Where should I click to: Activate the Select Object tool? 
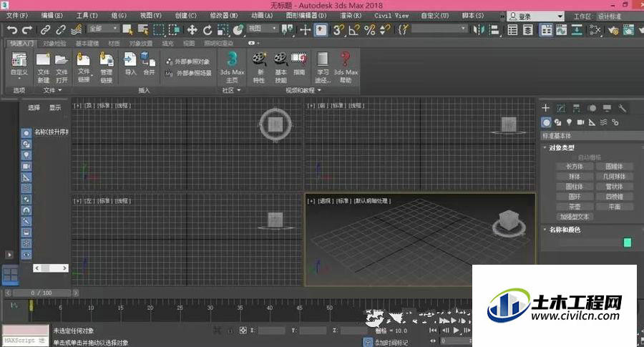point(127,30)
